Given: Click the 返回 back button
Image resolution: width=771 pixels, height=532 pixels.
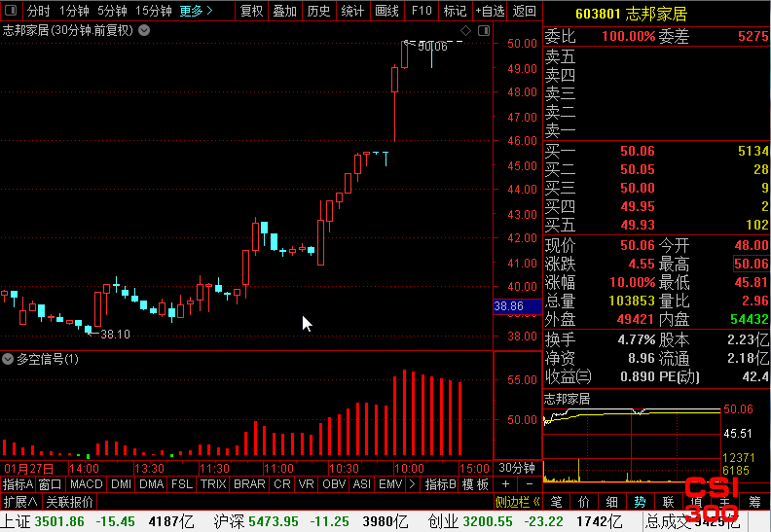Looking at the screenshot, I should 524,11.
